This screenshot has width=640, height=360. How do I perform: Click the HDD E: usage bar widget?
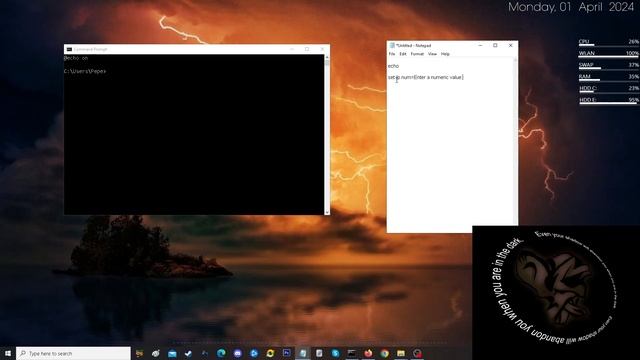(x=609, y=100)
